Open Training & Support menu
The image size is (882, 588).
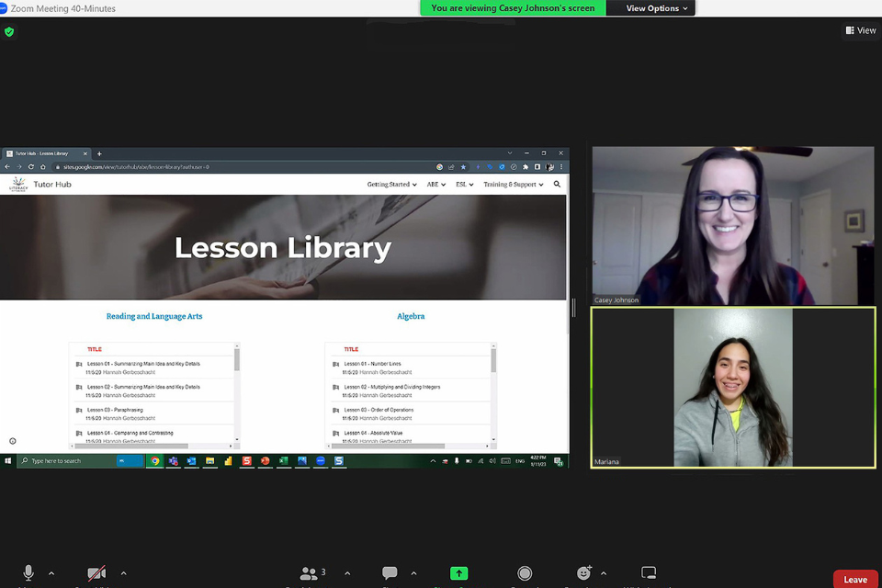tap(513, 185)
